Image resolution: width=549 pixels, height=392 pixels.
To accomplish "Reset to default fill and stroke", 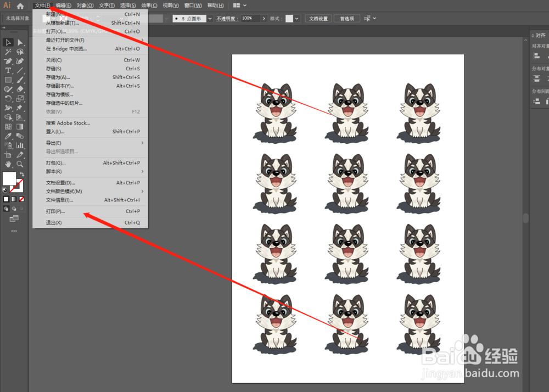I will click(x=5, y=190).
